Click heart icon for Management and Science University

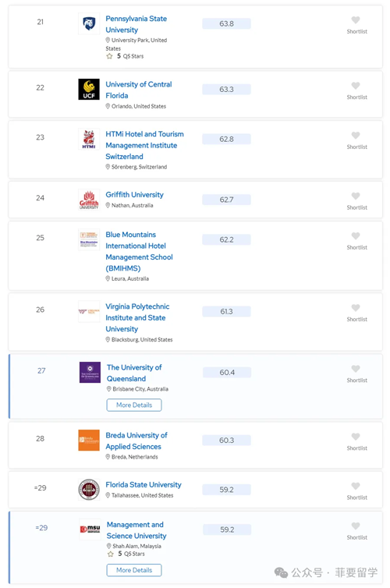point(356,526)
